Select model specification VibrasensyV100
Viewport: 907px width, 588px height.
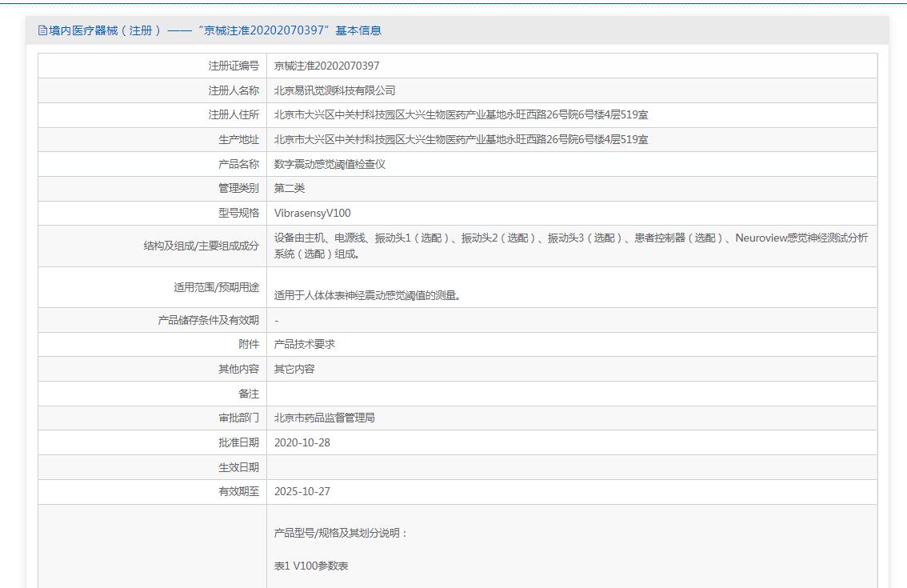pyautogui.click(x=312, y=213)
